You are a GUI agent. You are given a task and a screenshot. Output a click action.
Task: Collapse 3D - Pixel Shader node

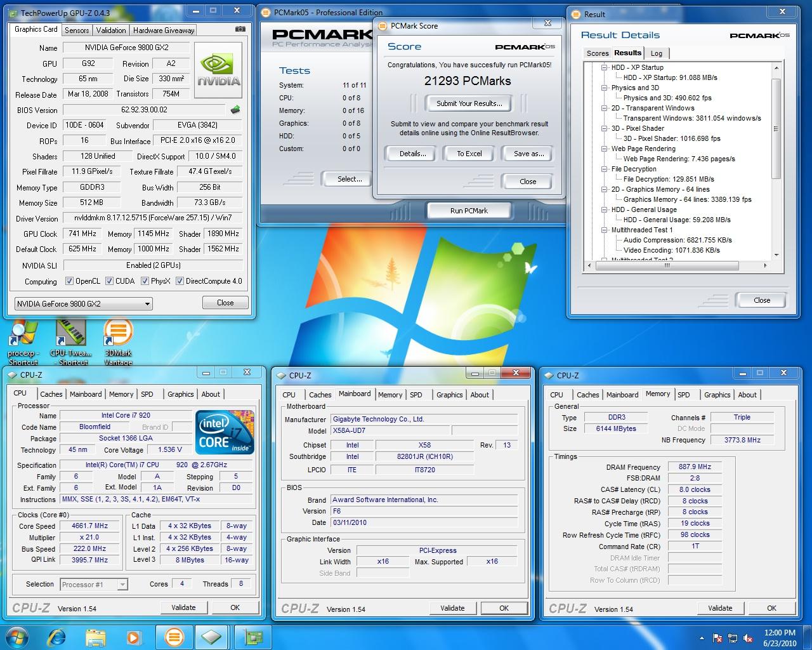point(603,128)
